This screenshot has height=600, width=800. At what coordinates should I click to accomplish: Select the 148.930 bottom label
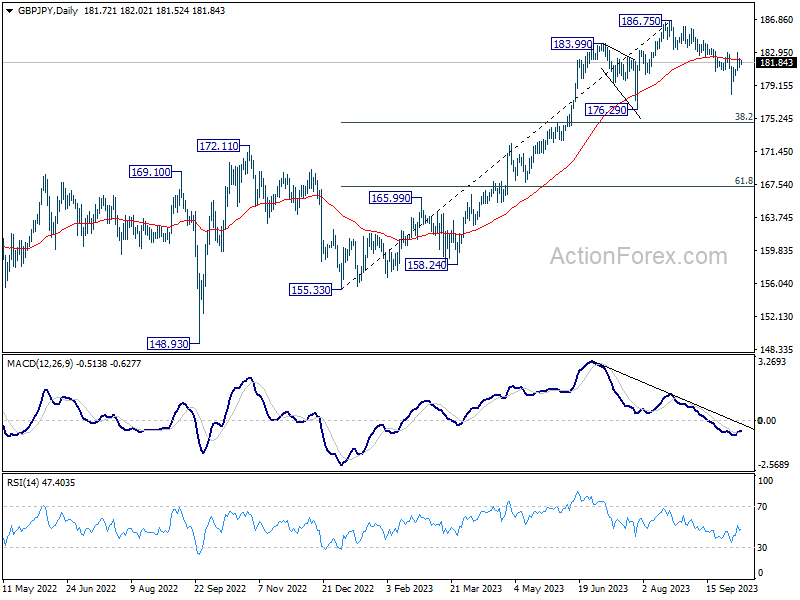click(168, 344)
